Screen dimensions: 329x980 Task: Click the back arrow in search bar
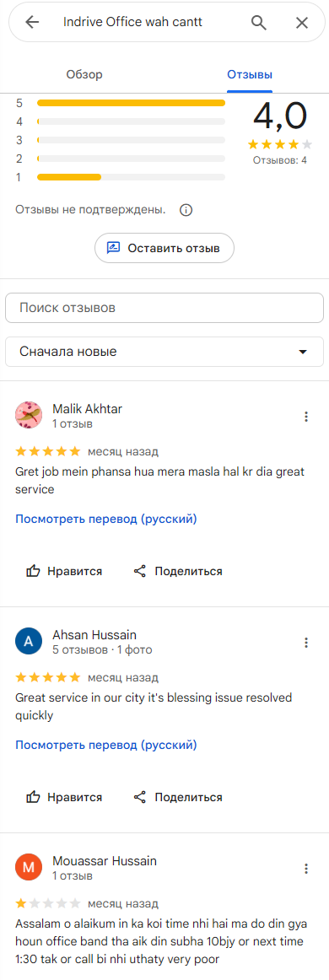[x=32, y=23]
